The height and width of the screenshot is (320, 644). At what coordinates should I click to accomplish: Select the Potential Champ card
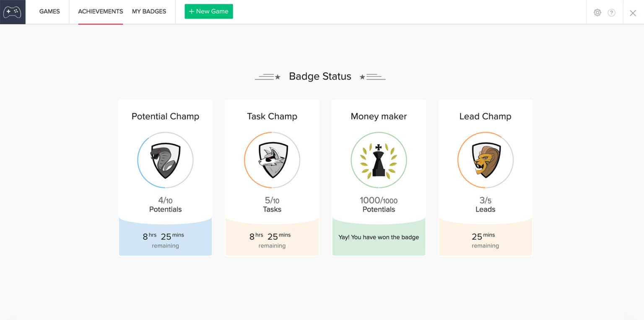(165, 177)
